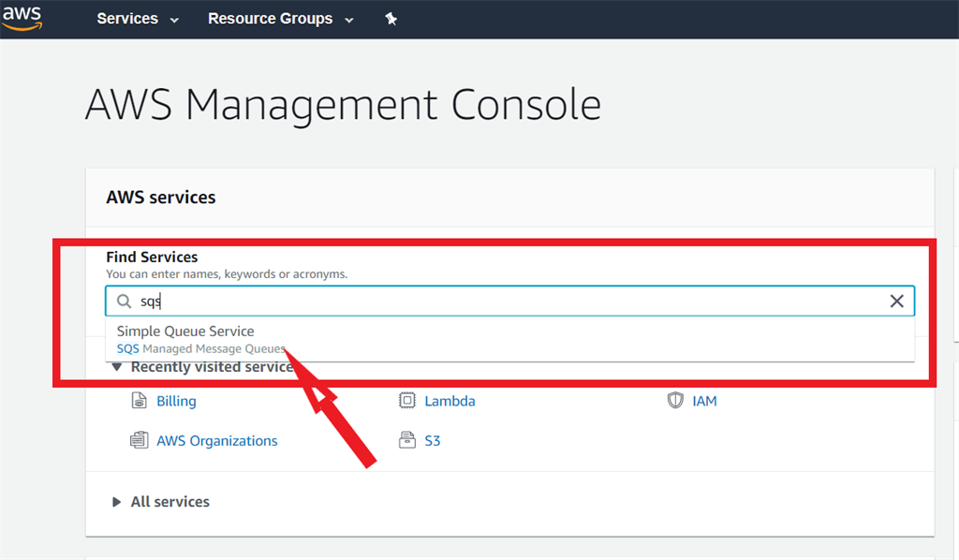Click the AWS Organizations icon
Viewport: 959px width, 560px height.
(140, 440)
